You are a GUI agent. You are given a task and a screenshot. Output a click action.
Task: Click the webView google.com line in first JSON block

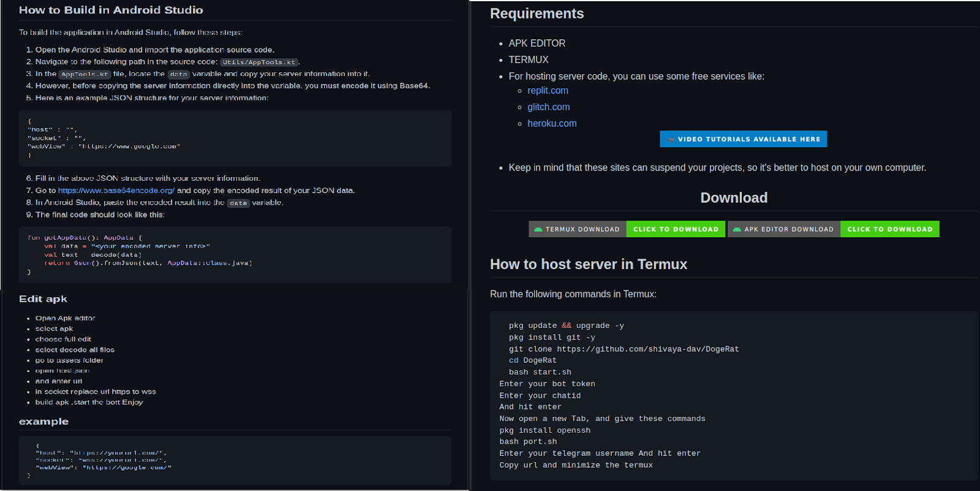coord(104,147)
